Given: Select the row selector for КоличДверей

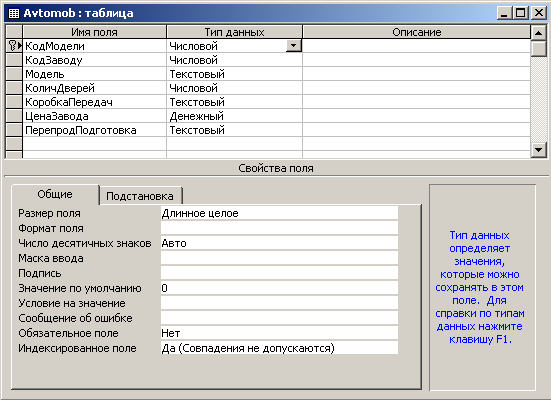Looking at the screenshot, I should pyautogui.click(x=14, y=88).
